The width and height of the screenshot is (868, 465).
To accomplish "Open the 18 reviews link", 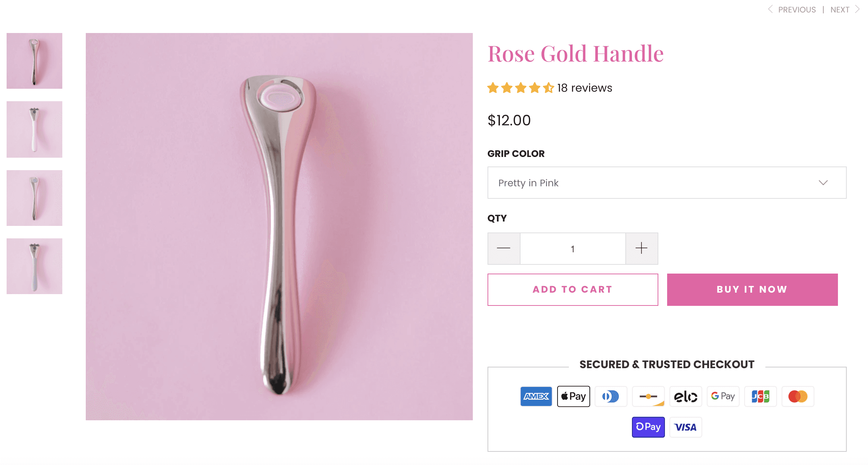I will coord(584,88).
